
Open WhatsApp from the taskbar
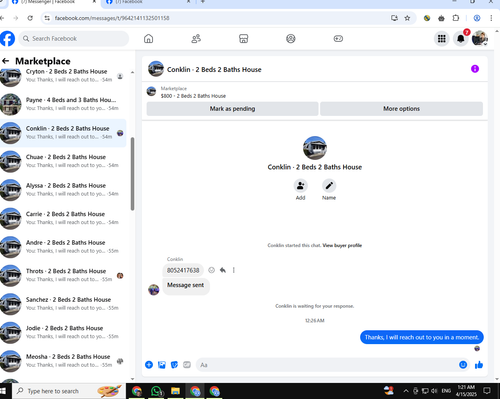click(156, 391)
